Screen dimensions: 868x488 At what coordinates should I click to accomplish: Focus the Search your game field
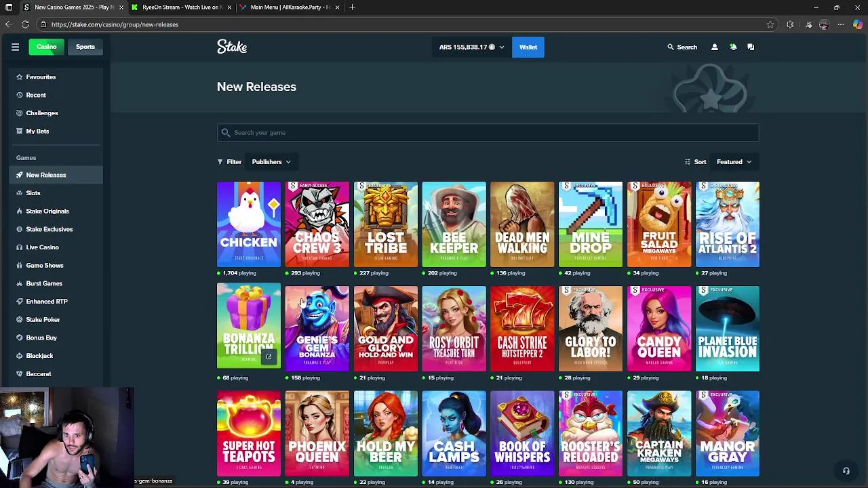488,133
